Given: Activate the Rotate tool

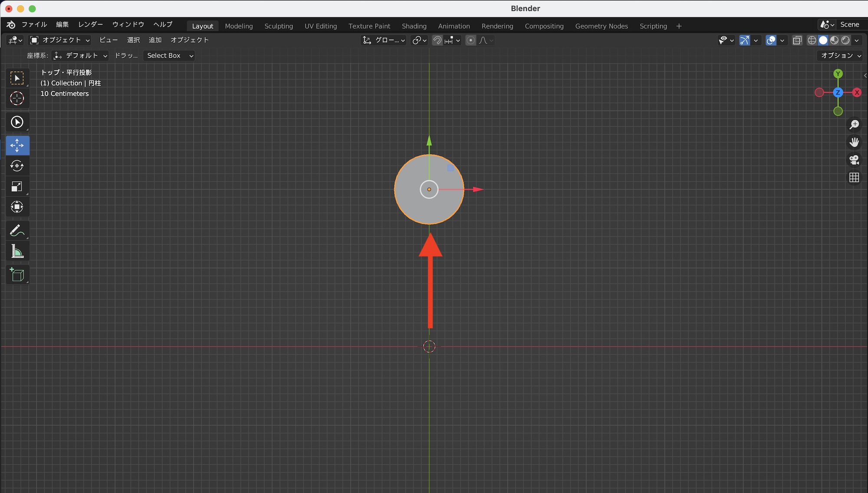Looking at the screenshot, I should coord(17,166).
